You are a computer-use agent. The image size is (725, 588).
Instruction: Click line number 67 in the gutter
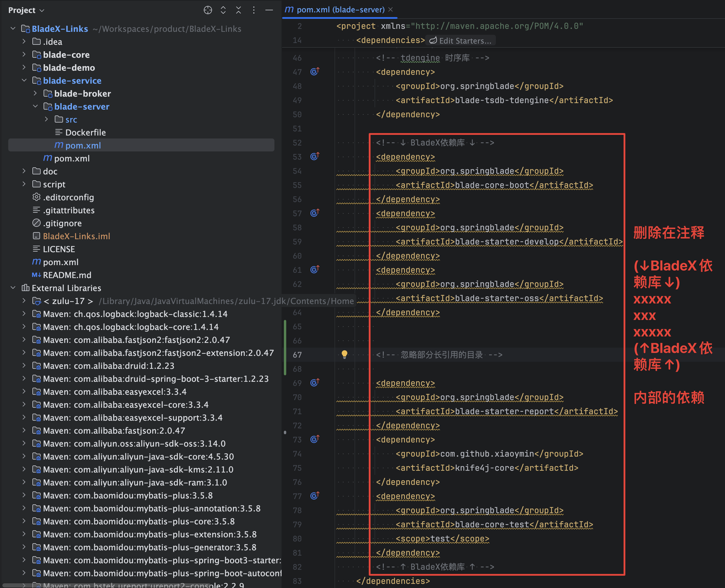297,355
